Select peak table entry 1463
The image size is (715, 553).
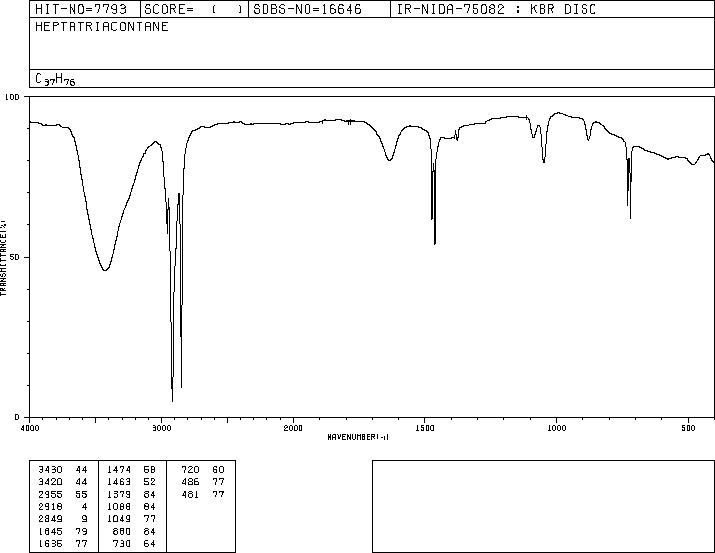(119, 482)
